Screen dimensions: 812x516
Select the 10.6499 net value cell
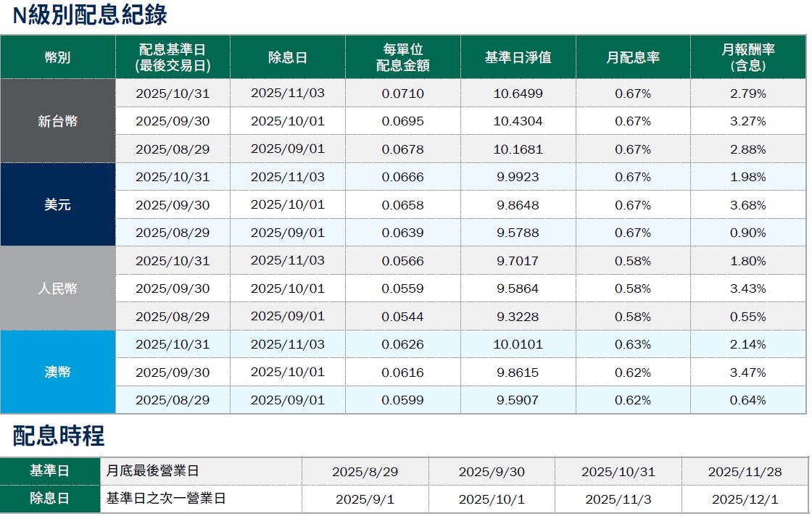tap(518, 93)
